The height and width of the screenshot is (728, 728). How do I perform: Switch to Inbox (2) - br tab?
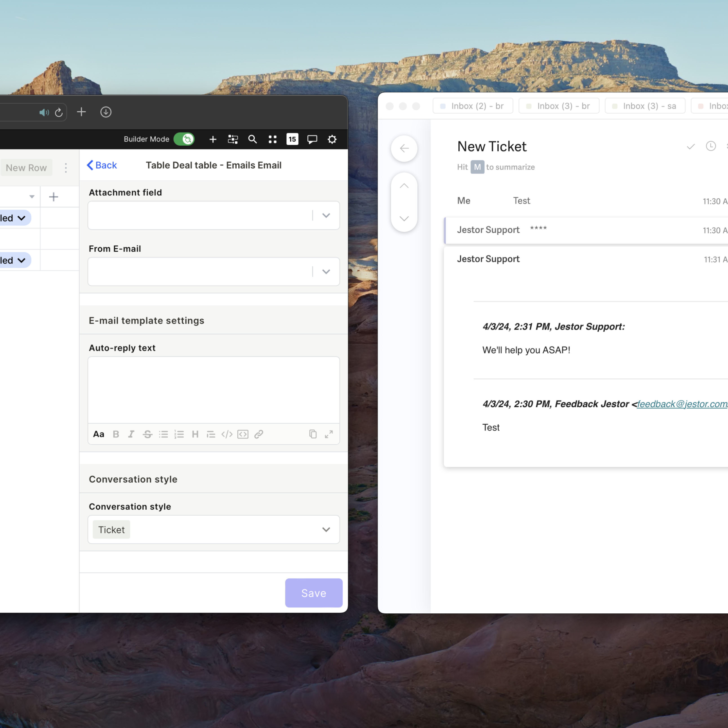[x=473, y=106]
